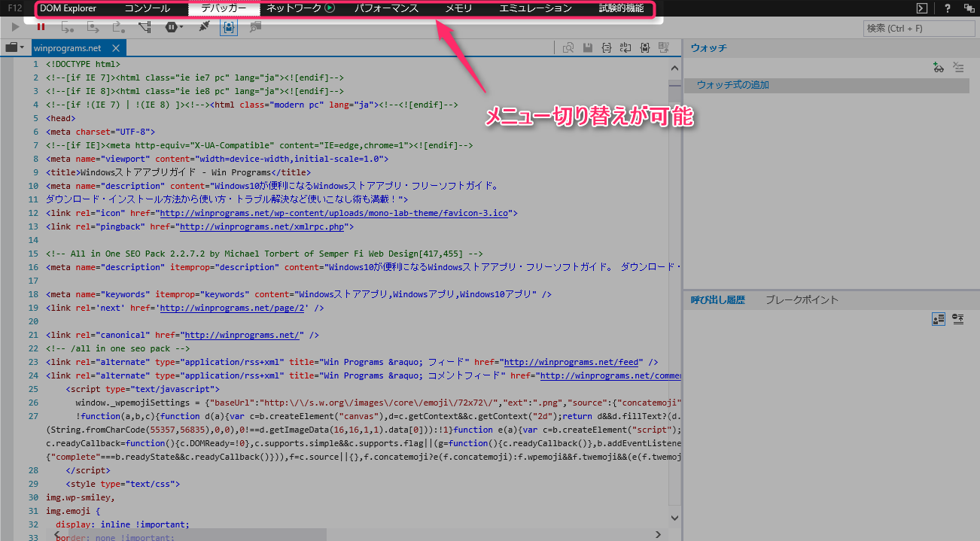Focus the 検索 (Ctrl + F) search box
The image size is (980, 541).
pos(919,29)
